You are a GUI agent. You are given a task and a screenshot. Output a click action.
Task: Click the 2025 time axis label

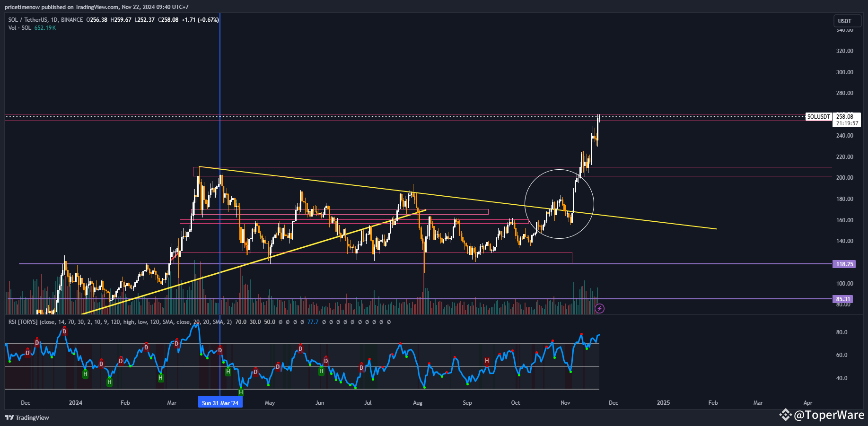(x=663, y=403)
